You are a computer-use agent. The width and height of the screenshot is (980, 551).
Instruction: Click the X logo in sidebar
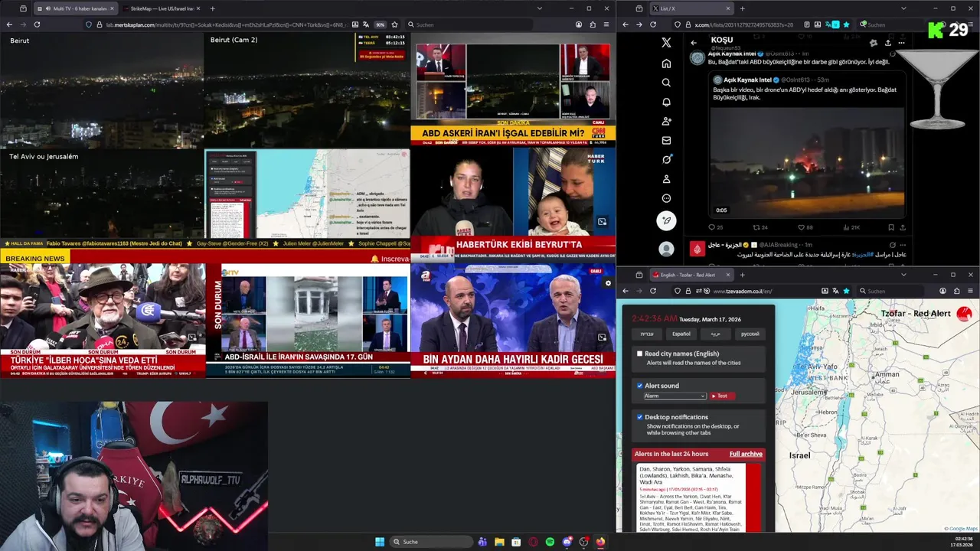666,43
